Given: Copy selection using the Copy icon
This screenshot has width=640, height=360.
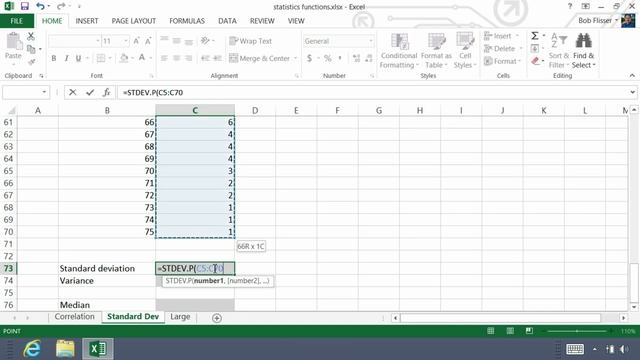Looking at the screenshot, I should pyautogui.click(x=31, y=49).
